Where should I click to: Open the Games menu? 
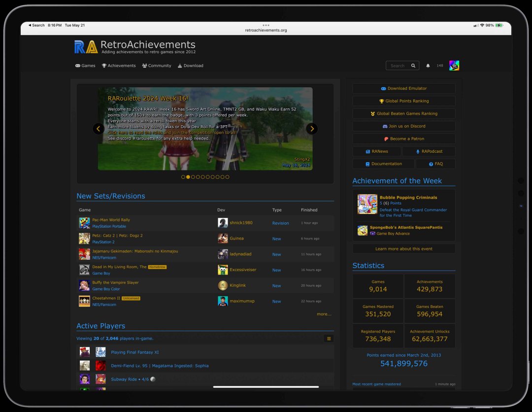85,66
